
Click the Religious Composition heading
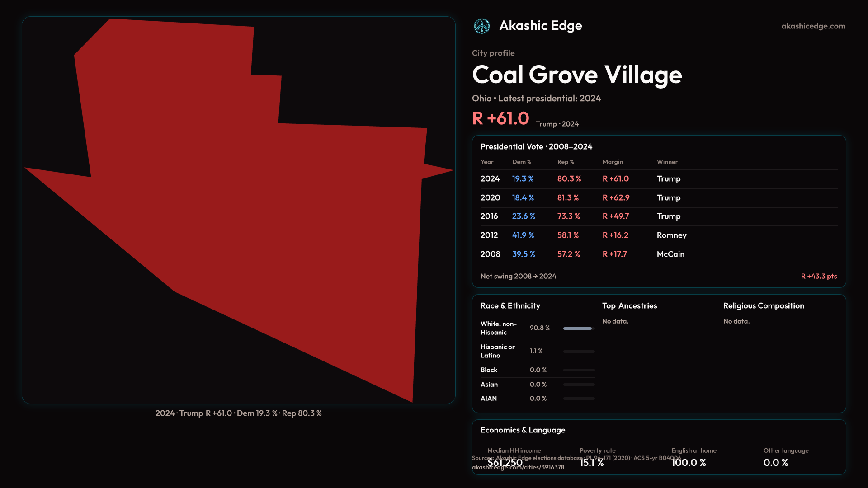tap(763, 306)
